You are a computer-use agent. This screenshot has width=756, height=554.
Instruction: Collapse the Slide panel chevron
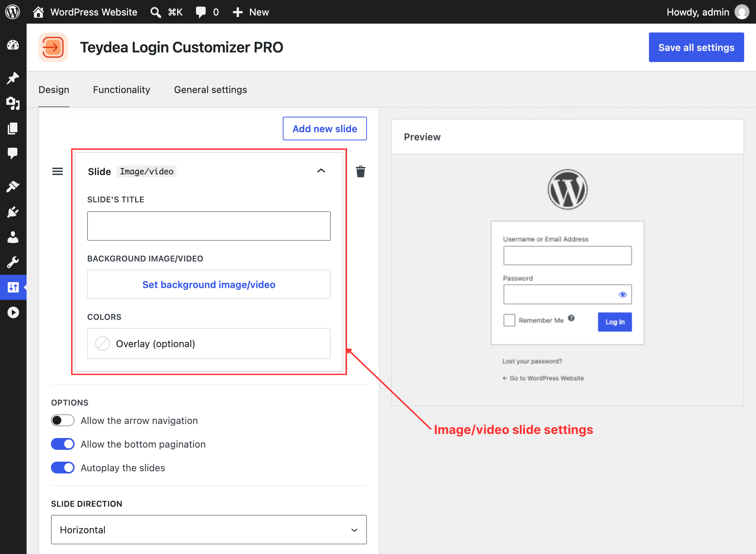coord(321,171)
